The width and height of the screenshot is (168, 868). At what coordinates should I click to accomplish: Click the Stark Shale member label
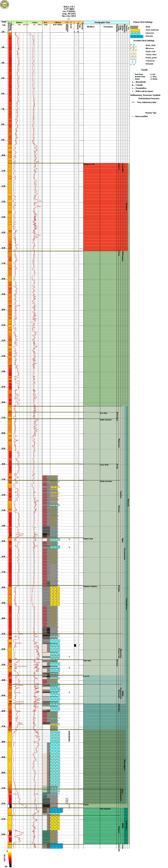pos(87,661)
